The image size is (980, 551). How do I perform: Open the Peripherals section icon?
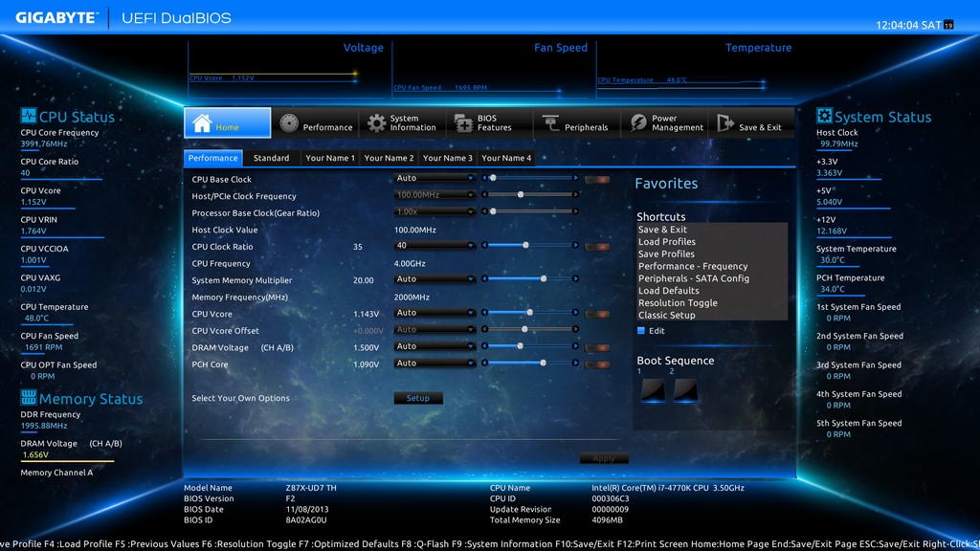(550, 123)
